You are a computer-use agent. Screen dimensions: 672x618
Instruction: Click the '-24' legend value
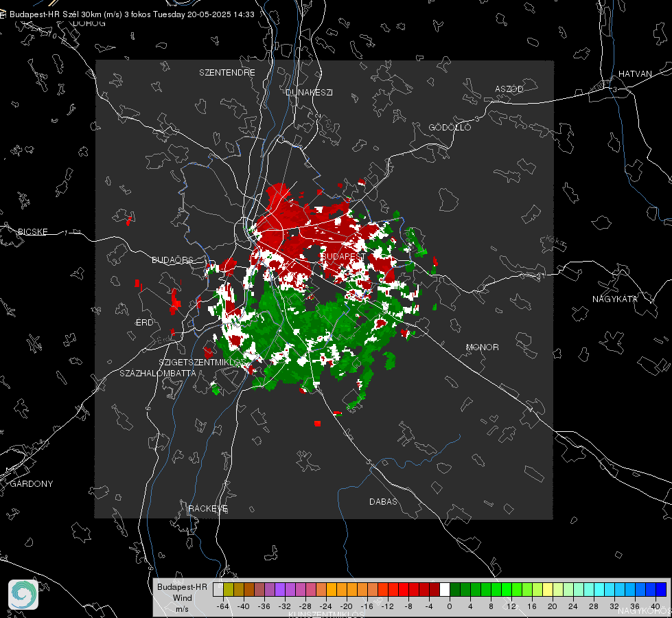pyautogui.click(x=325, y=606)
